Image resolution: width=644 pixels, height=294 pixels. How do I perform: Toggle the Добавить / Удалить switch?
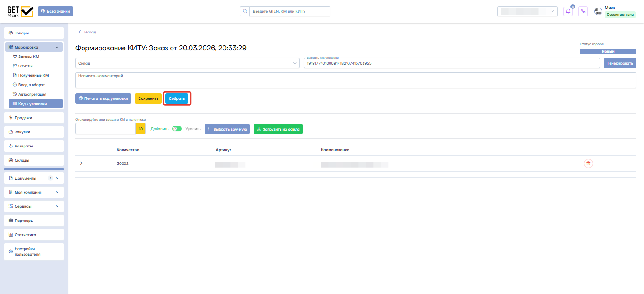pyautogui.click(x=177, y=129)
